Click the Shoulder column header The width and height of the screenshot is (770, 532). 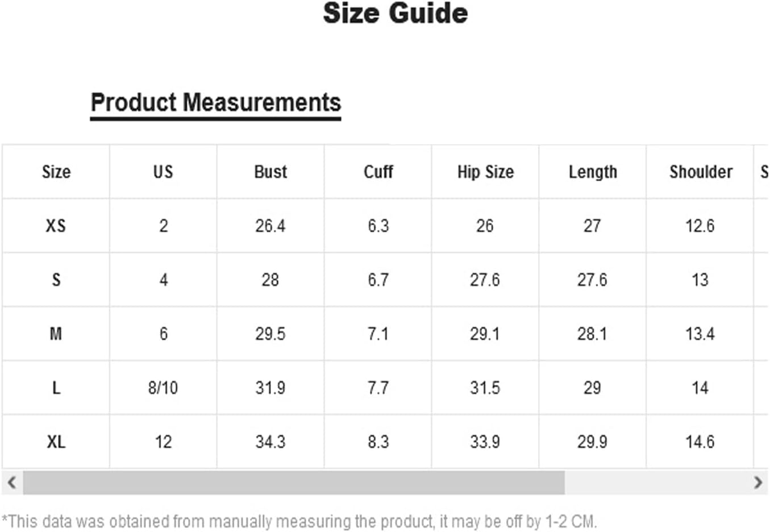pos(701,172)
